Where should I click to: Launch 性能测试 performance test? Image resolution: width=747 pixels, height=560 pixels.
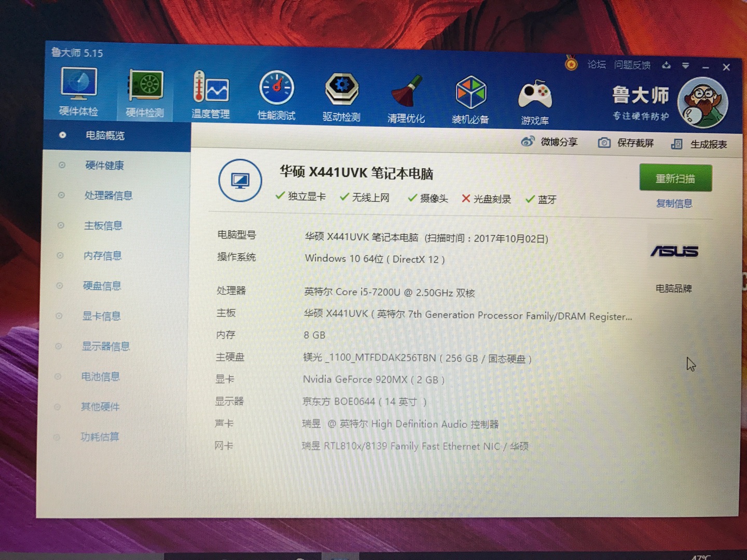[x=276, y=96]
